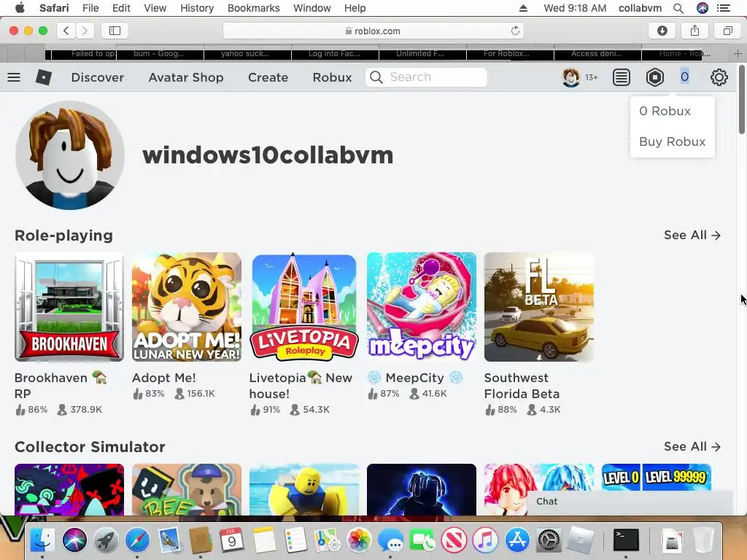This screenshot has height=560, width=747.
Task: Open Trash in the Dock
Action: (x=703, y=540)
